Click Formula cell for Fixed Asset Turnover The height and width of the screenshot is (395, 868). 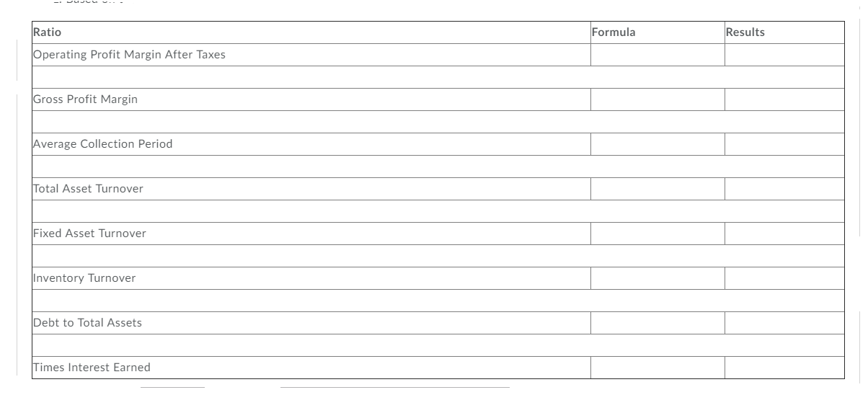coord(657,234)
